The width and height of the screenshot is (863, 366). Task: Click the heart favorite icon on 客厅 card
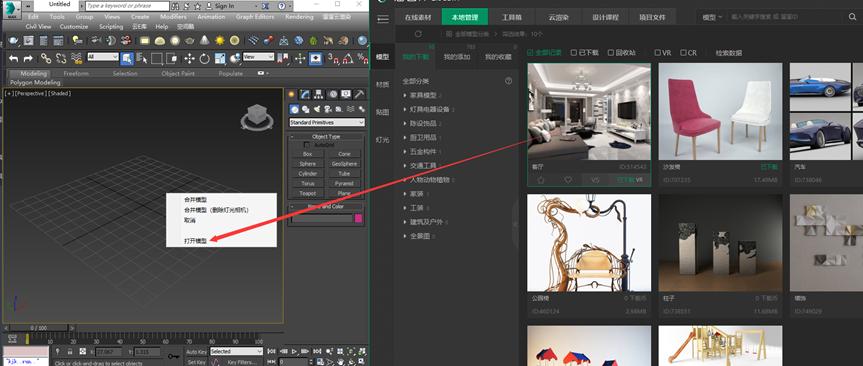(568, 179)
